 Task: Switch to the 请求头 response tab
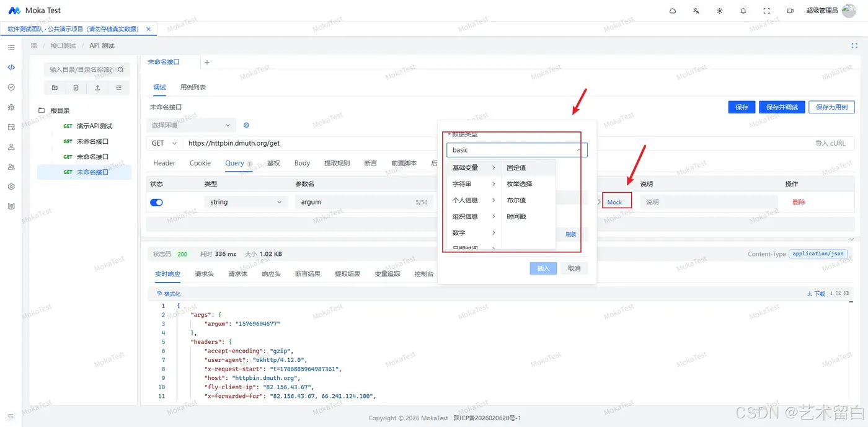(204, 274)
